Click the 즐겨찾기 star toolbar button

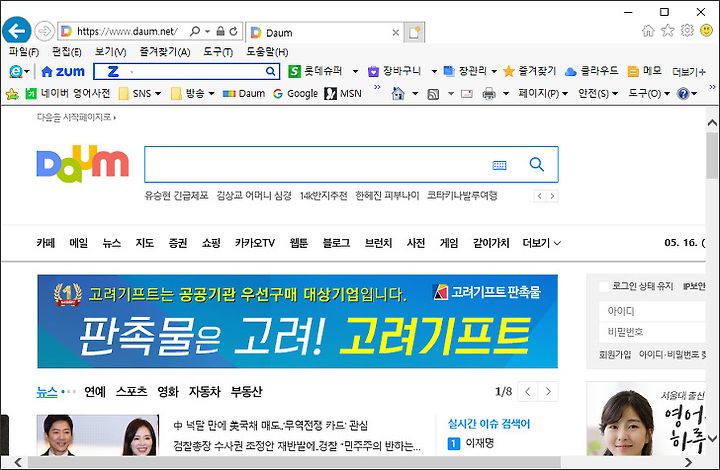click(x=529, y=71)
